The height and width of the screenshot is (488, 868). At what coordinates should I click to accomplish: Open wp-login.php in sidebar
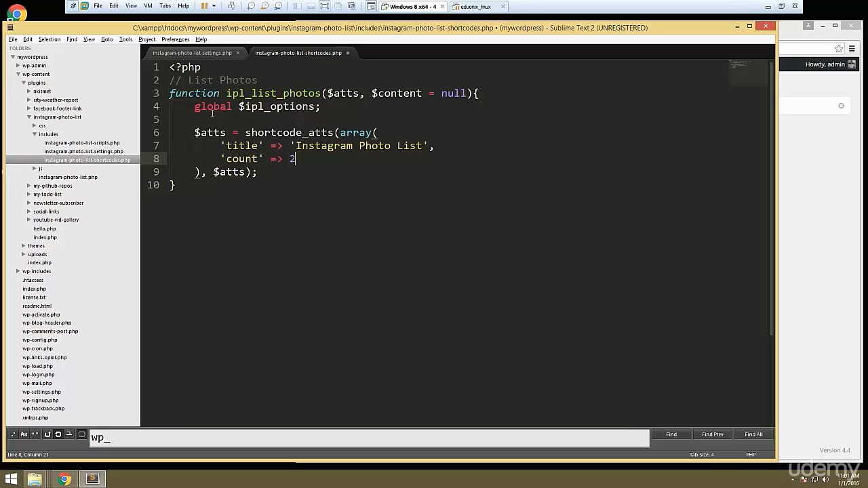click(38, 374)
